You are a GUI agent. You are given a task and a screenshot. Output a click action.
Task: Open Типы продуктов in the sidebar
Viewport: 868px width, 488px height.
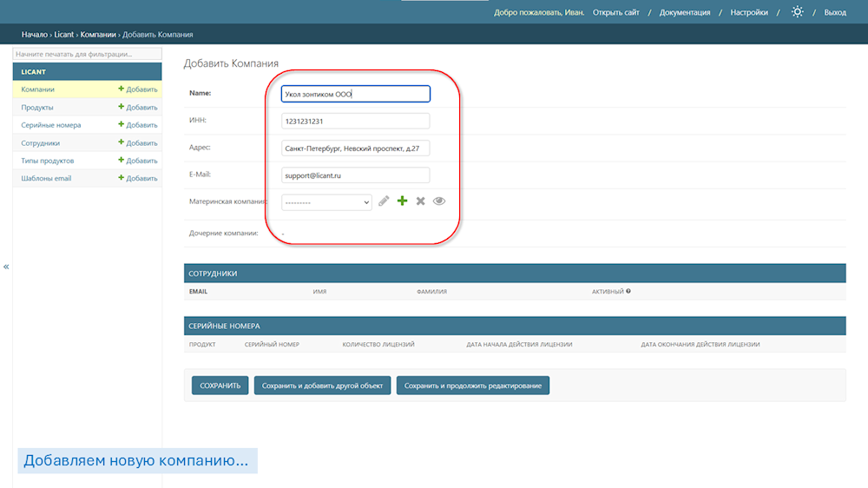48,161
